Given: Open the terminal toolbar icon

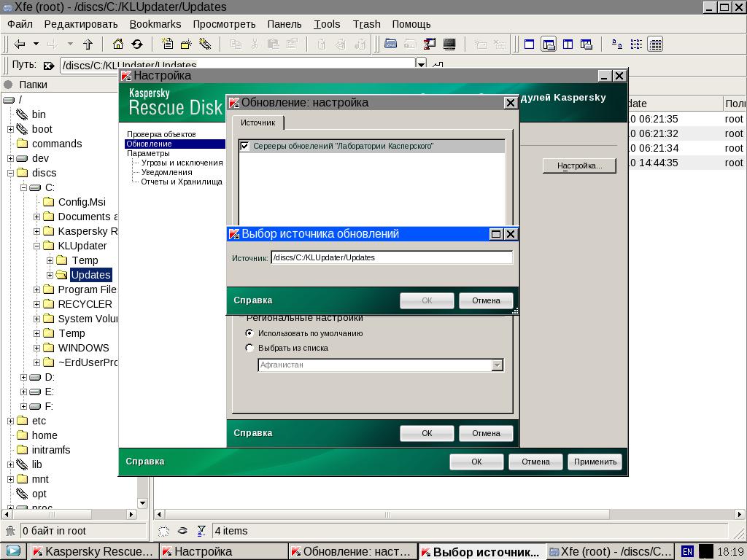Looking at the screenshot, I should (449, 44).
